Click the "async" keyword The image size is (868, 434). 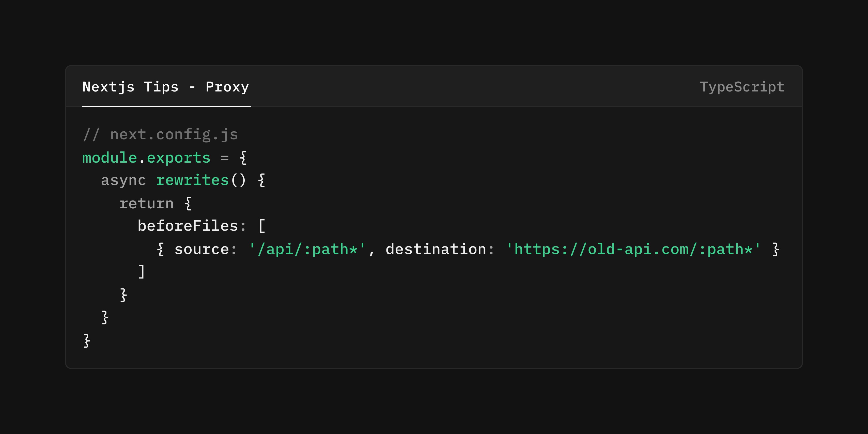pos(123,180)
